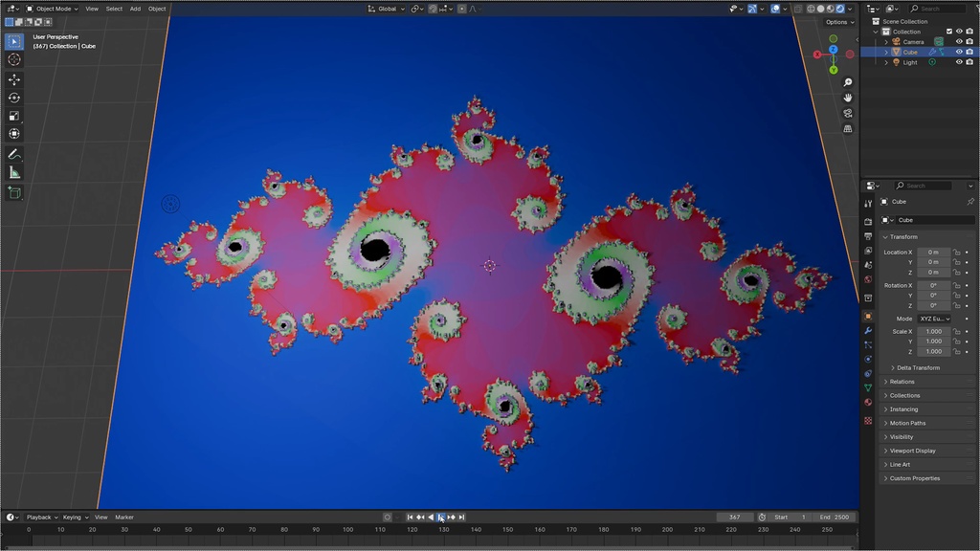Select the Rotate tool
Viewport: 980px width, 551px height.
coord(14,98)
